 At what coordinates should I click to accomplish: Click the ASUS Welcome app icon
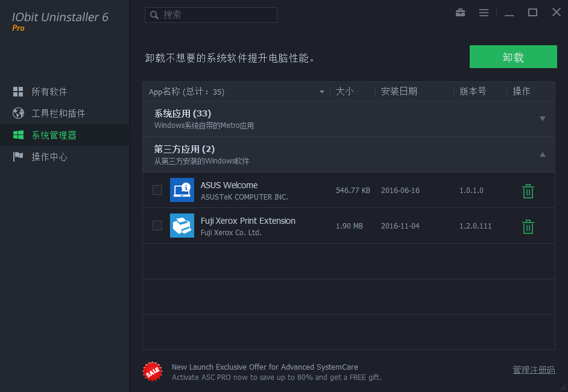(x=182, y=190)
